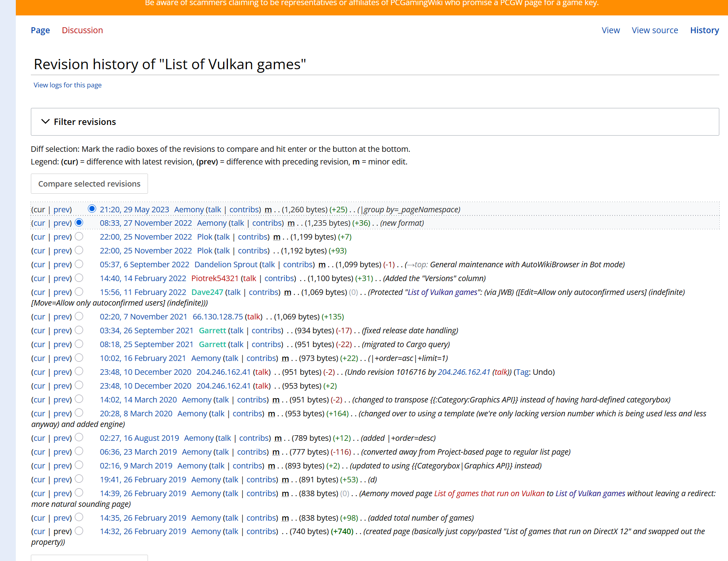
Task: Open the 20:28, 8 March 2020 revision
Action: click(x=136, y=414)
